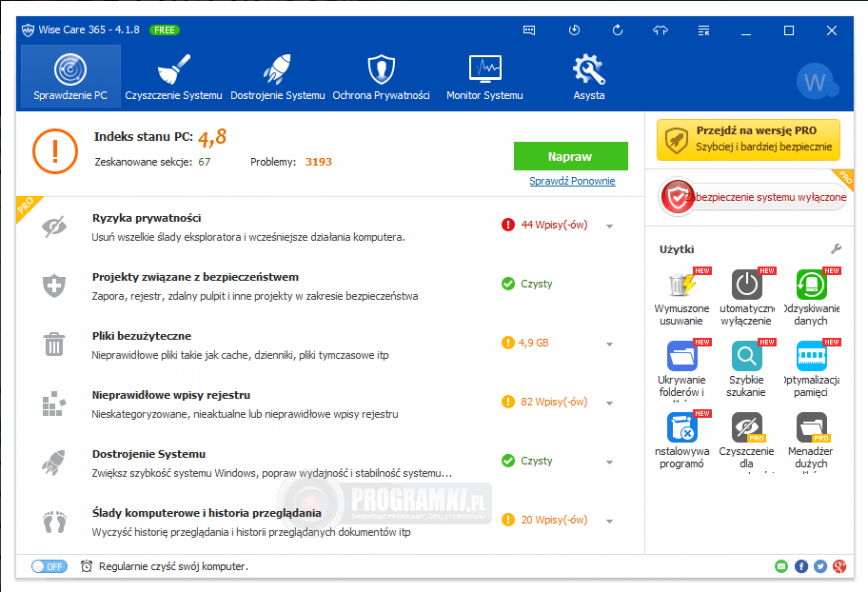The image size is (868, 592).
Task: Open the Sprawdzenie PC tab
Action: point(70,76)
